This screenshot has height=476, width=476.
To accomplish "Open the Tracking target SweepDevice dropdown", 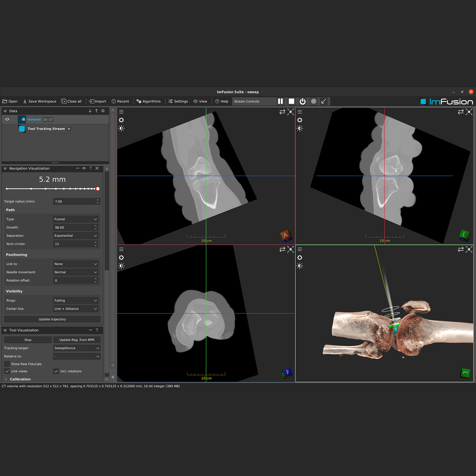I will pos(77,348).
